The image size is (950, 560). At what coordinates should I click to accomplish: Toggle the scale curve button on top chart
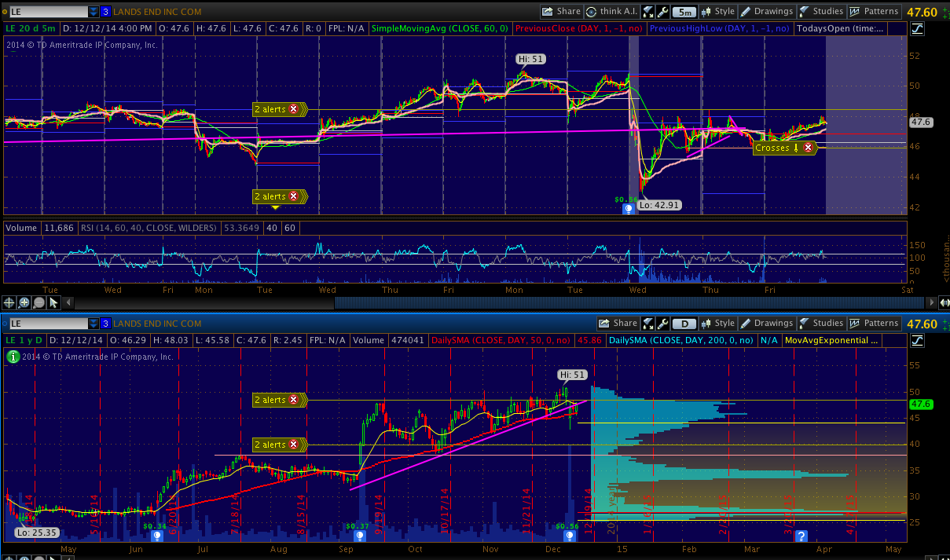click(x=918, y=28)
